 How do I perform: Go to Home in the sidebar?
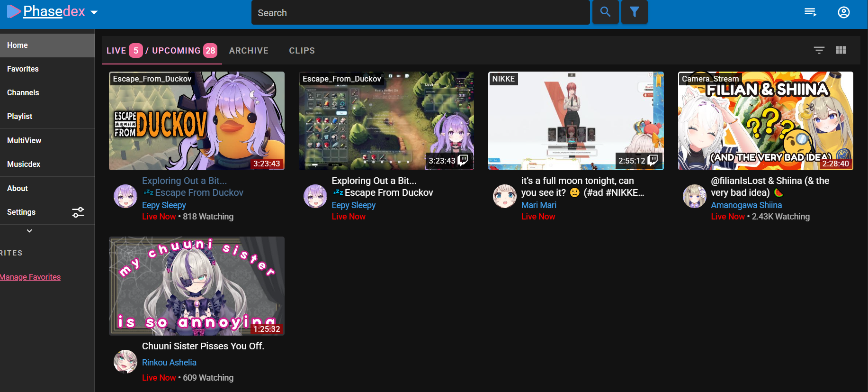(x=47, y=46)
